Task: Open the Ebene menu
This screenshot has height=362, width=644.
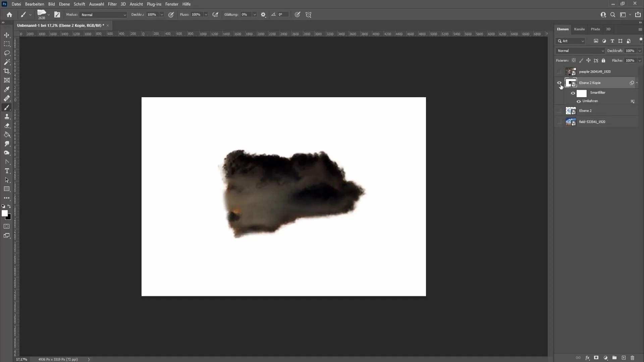Action: click(64, 4)
